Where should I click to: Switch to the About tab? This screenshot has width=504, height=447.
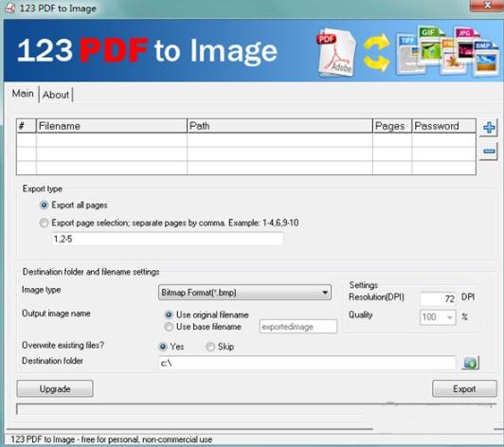(x=56, y=95)
